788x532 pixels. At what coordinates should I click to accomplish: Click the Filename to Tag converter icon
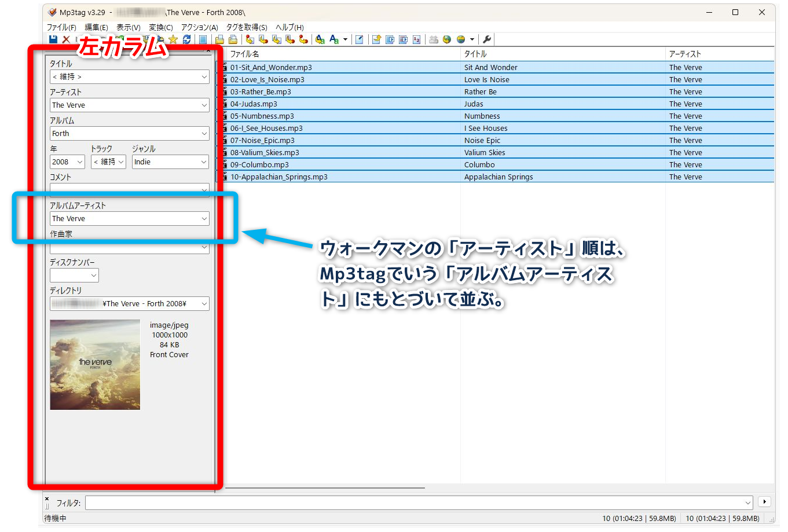[x=263, y=39]
